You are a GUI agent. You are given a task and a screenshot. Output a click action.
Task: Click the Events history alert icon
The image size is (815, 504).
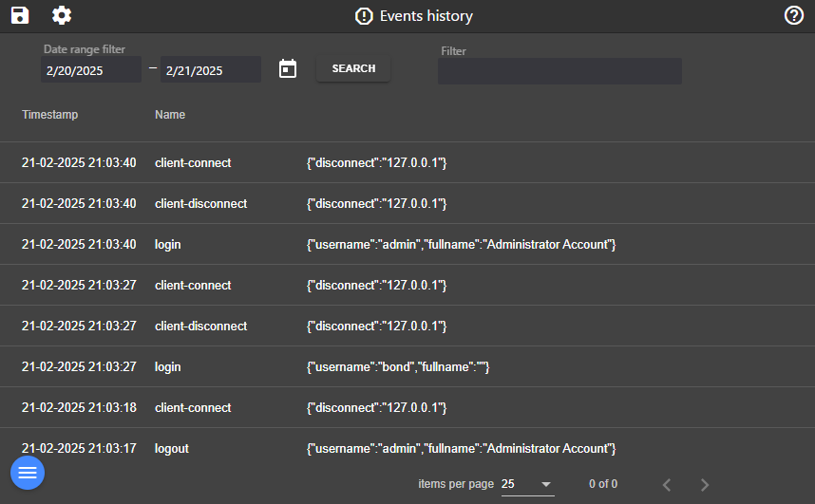point(364,16)
